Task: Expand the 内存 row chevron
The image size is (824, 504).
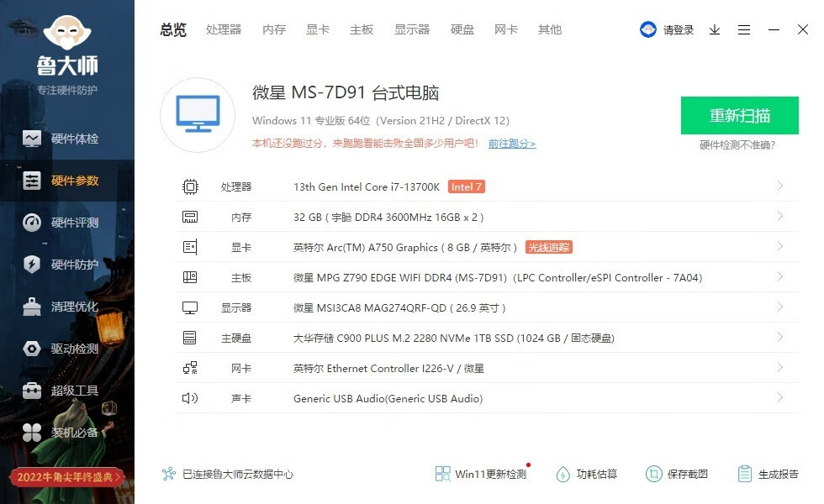Action: pyautogui.click(x=780, y=217)
